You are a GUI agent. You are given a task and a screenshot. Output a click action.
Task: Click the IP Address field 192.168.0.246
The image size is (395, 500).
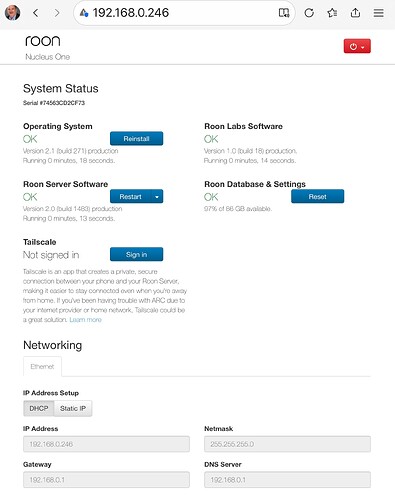pyautogui.click(x=106, y=444)
